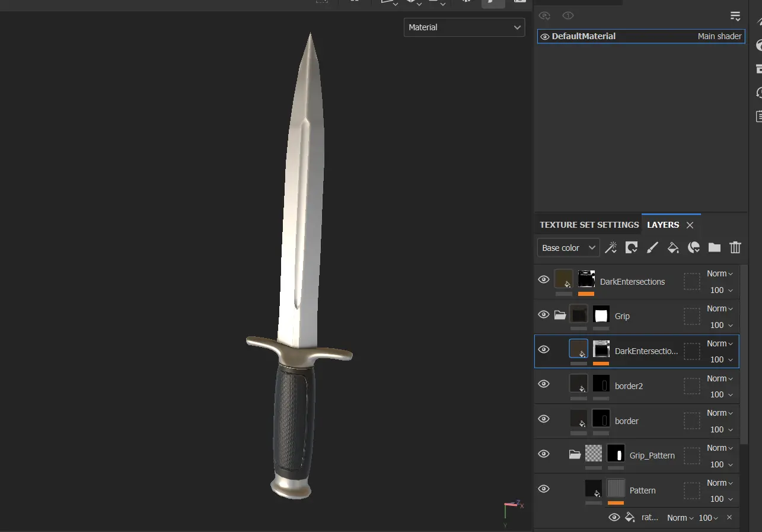Select the Pattern layer mask thumbnail
Image resolution: width=762 pixels, height=532 pixels.
tap(616, 488)
